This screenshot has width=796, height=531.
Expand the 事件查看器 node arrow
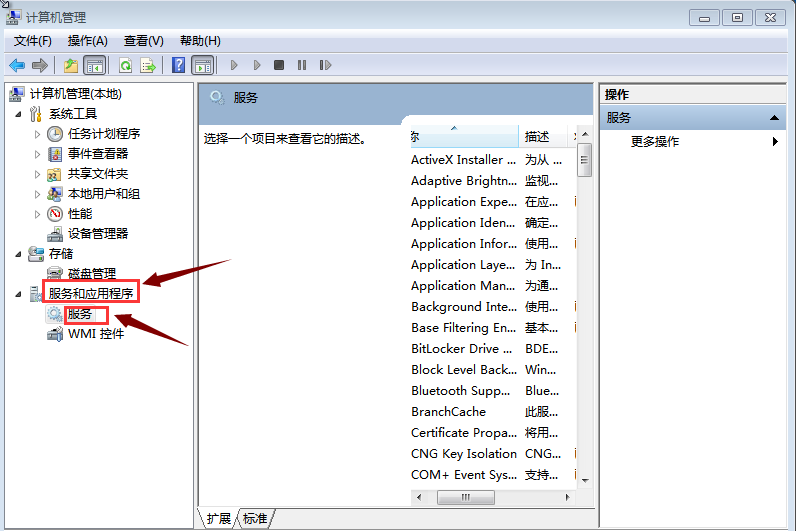(38, 154)
